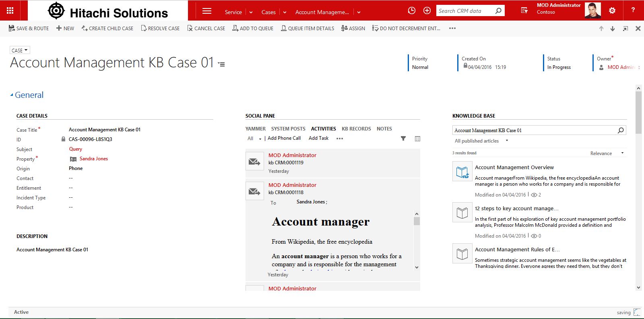The width and height of the screenshot is (644, 319).
Task: Click the search magnifier in CRM search
Action: click(x=498, y=11)
